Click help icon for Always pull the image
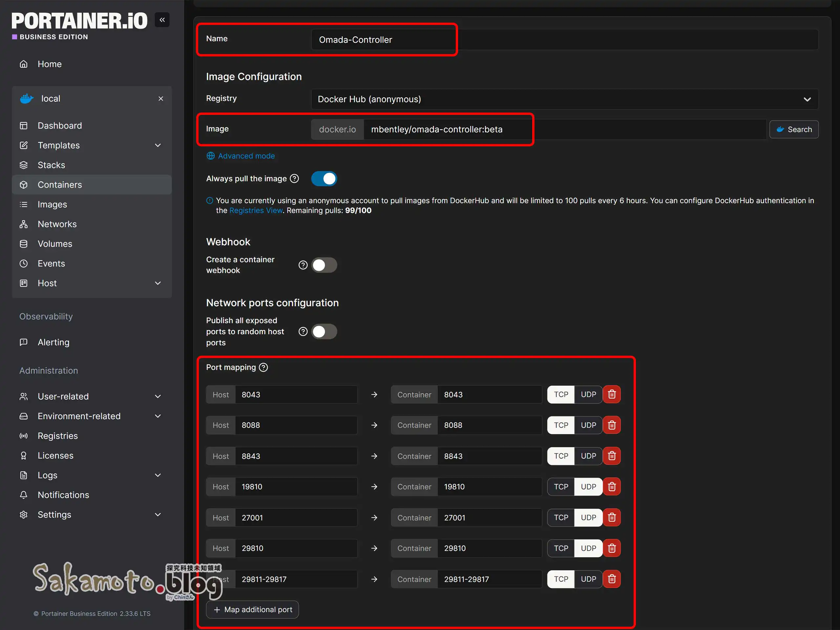This screenshot has width=840, height=630. click(294, 178)
